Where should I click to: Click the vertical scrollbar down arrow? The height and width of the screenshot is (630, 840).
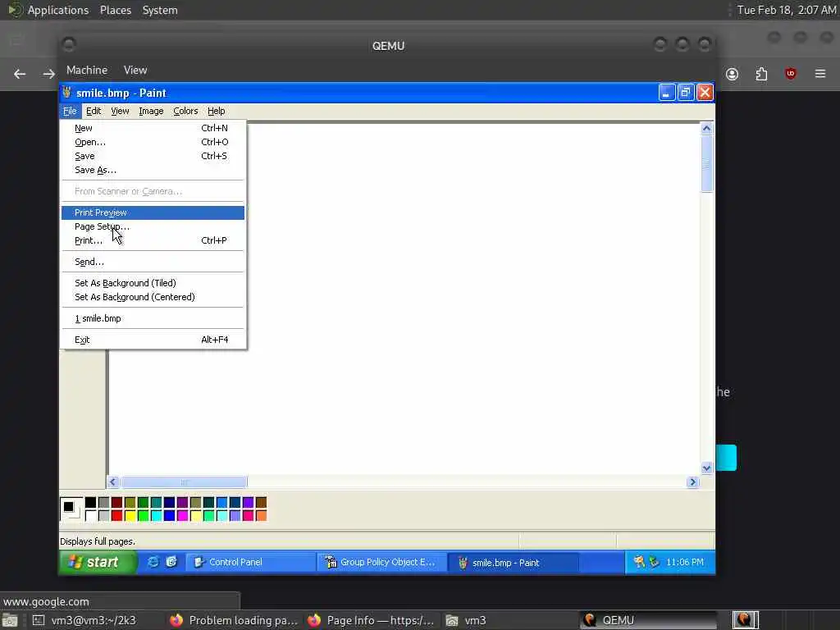tap(706, 468)
